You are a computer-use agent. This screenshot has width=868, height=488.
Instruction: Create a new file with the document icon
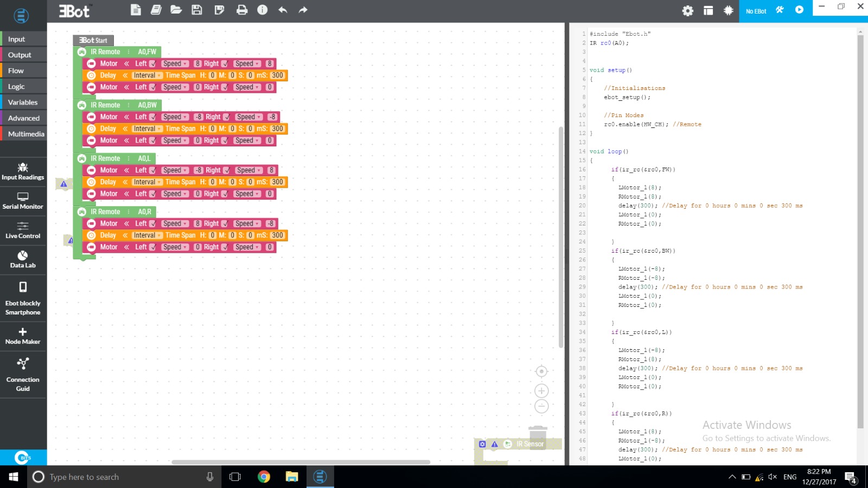point(136,10)
